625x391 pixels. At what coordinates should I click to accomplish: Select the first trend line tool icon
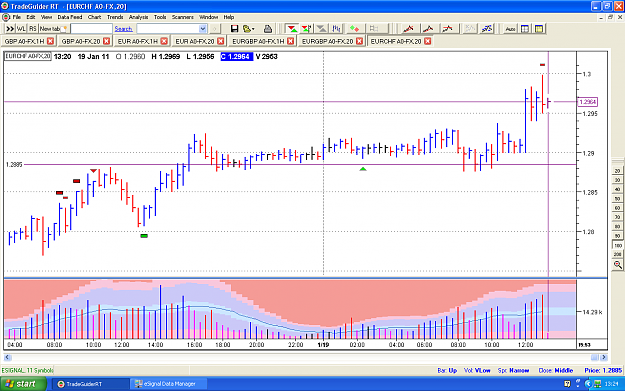tap(409, 29)
